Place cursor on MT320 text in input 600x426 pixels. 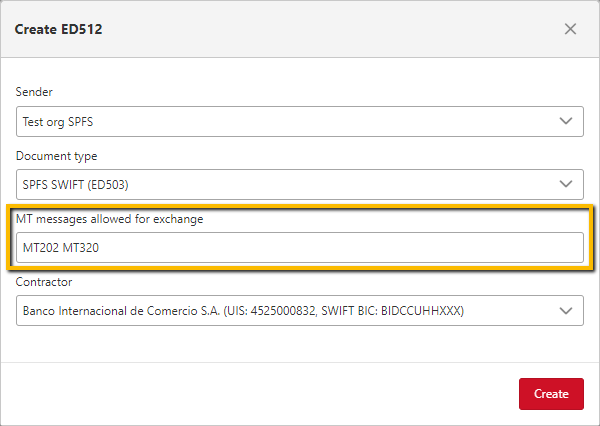[81, 248]
